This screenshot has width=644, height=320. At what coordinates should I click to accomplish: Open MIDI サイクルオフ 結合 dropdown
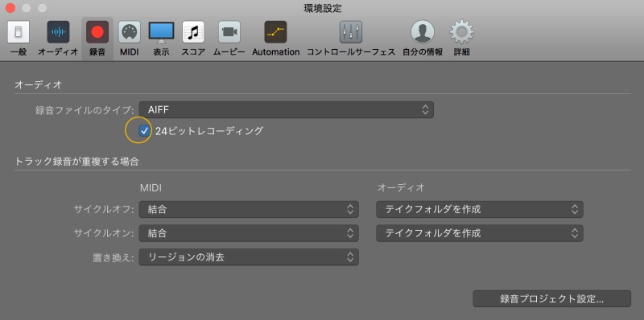(x=249, y=209)
